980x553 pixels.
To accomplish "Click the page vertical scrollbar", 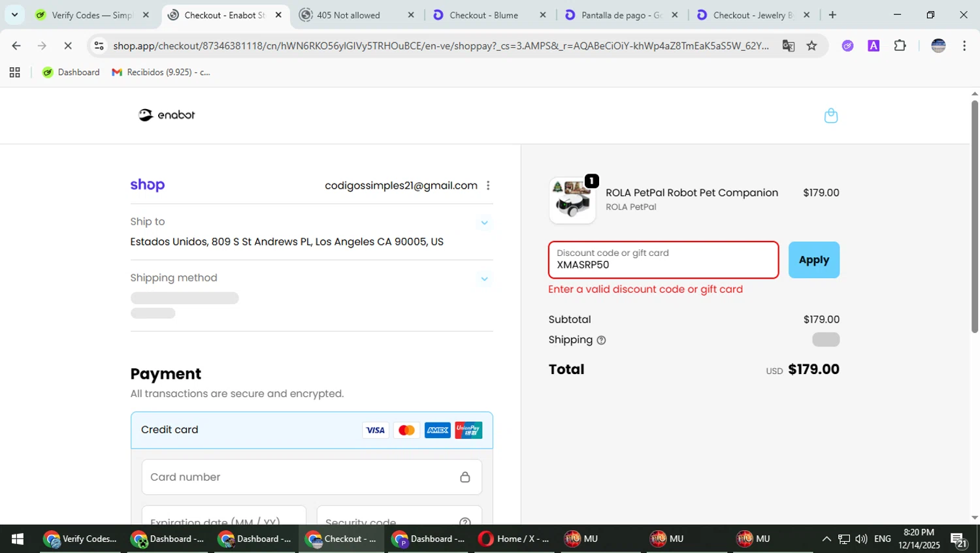I will [974, 215].
